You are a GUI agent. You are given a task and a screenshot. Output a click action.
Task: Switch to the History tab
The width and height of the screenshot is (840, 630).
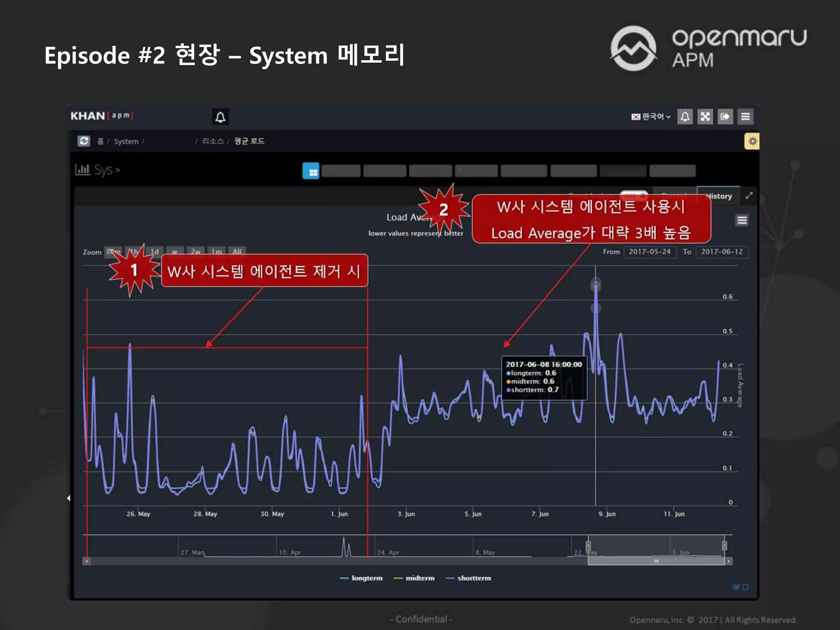tap(719, 196)
